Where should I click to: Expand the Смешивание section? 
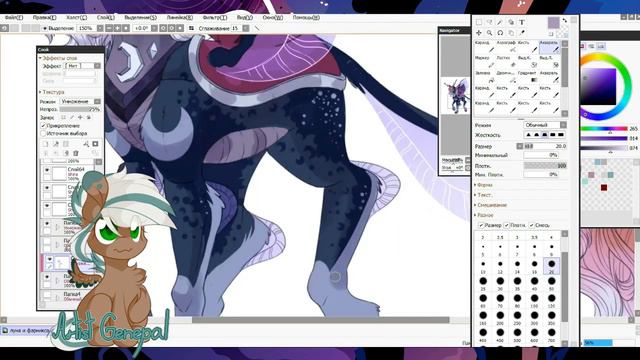point(491,205)
